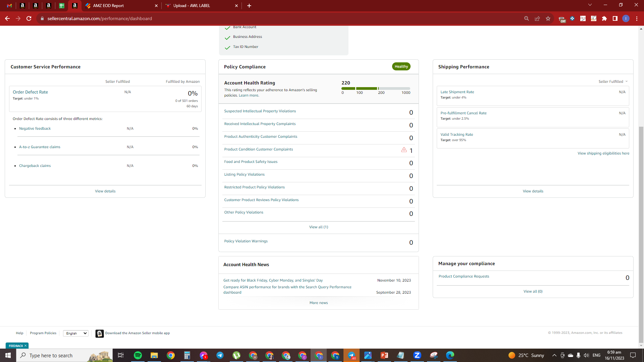Viewport: 644px width, 362px height.
Task: Click the Healthy status badge
Action: 401,66
